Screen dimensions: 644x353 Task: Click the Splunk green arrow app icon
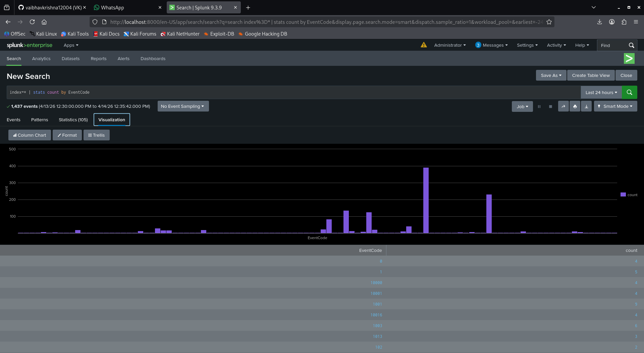(629, 58)
